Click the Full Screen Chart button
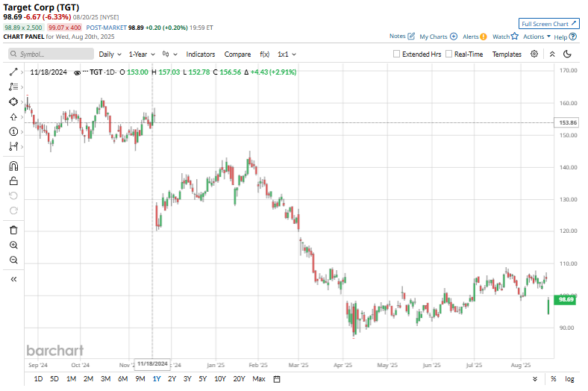 [x=548, y=24]
